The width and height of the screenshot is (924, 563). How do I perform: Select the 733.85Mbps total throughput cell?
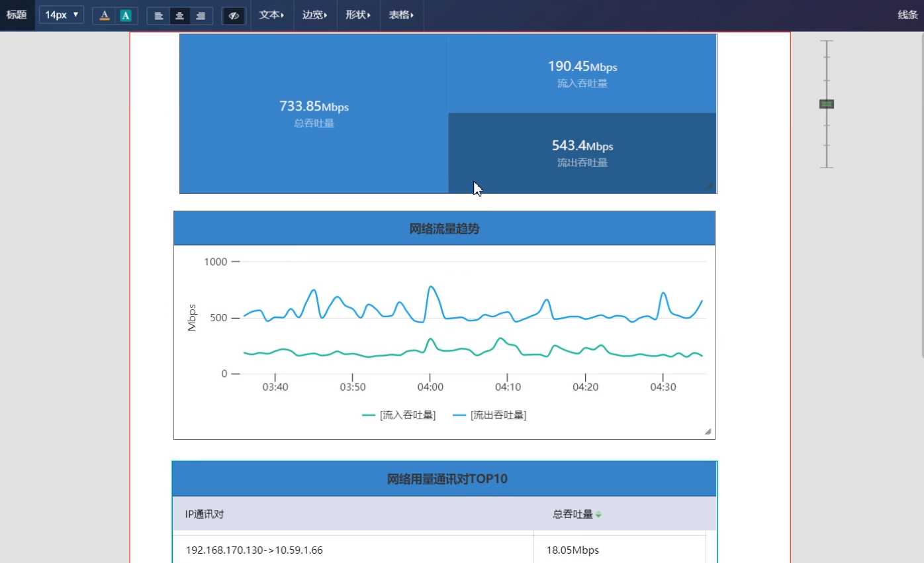pyautogui.click(x=314, y=114)
